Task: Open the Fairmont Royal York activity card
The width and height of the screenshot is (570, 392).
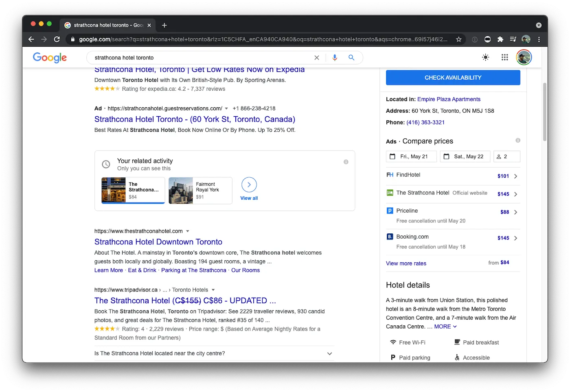Action: click(x=200, y=190)
